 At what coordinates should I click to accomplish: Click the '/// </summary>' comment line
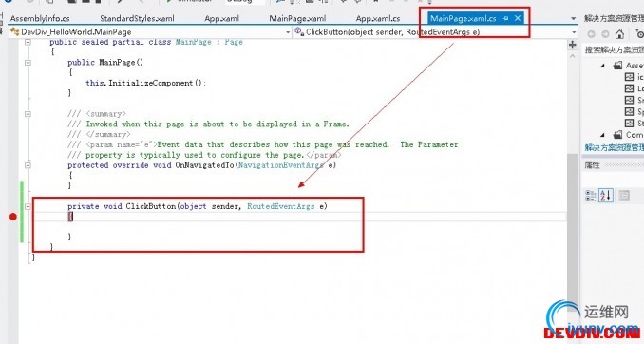click(99, 134)
